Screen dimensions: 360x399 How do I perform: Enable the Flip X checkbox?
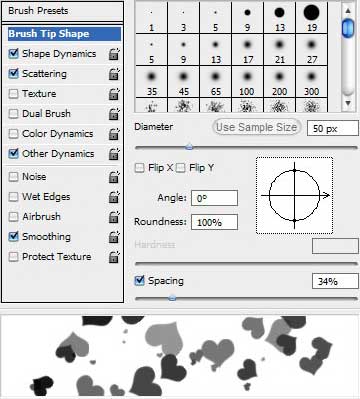point(139,168)
